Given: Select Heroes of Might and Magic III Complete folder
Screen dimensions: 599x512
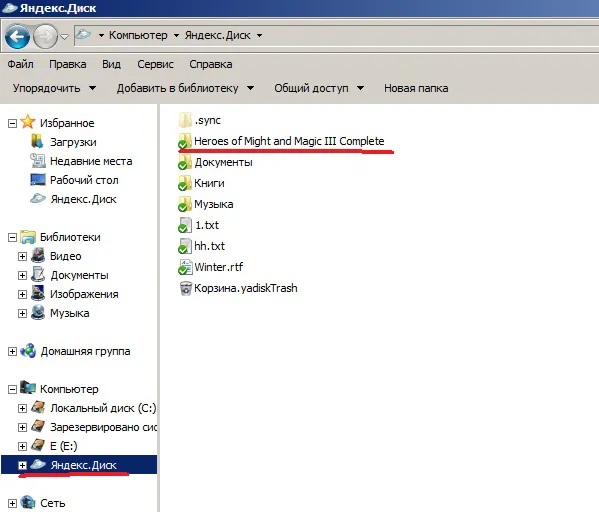Looking at the screenshot, I should (281, 141).
